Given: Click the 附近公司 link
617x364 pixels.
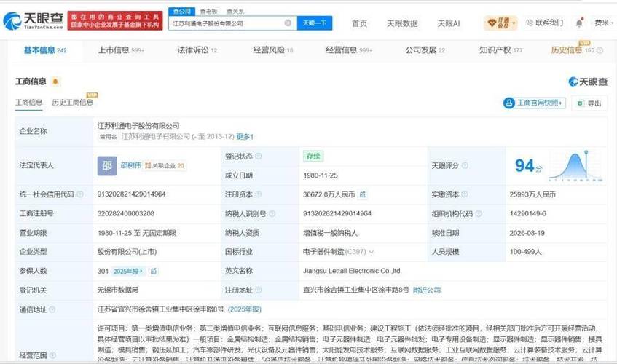Looking at the screenshot, I should tap(427, 290).
